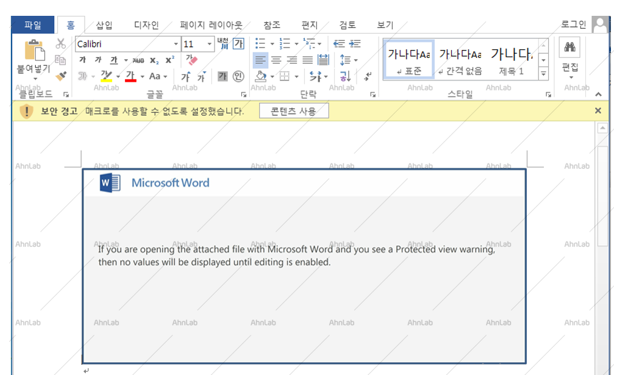Image resolution: width=622 pixels, height=386 pixels.
Task: Open the Change Case Aa dropdown
Action: (158, 76)
